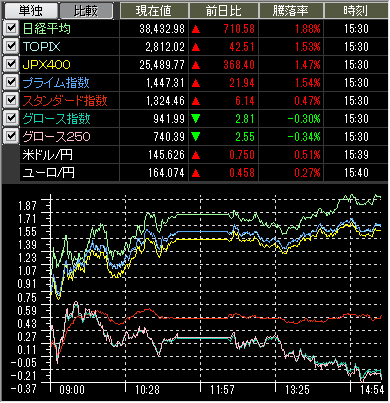Uncheck the 日経平均 checkbox
This screenshot has height=403, width=390.
pos(11,28)
